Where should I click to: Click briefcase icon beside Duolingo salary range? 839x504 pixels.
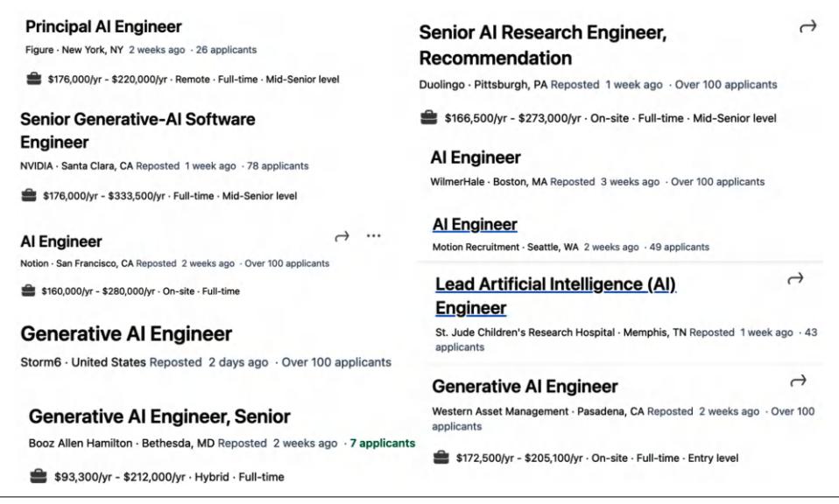[x=428, y=118]
